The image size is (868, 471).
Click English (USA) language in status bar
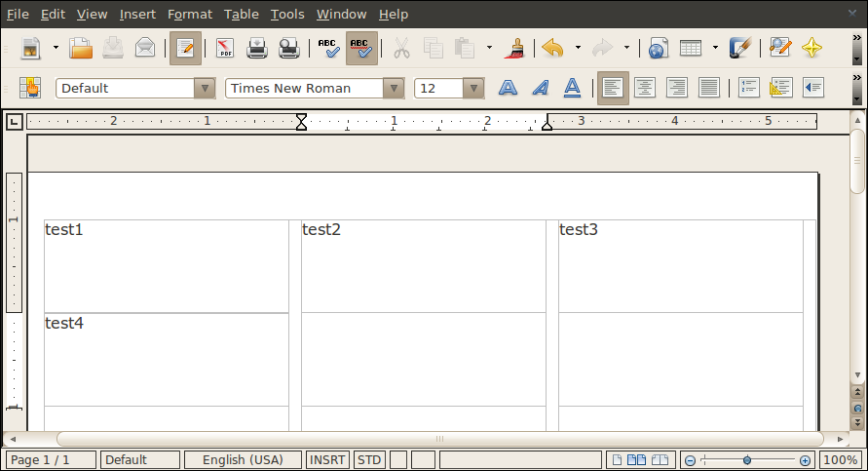pos(243,460)
